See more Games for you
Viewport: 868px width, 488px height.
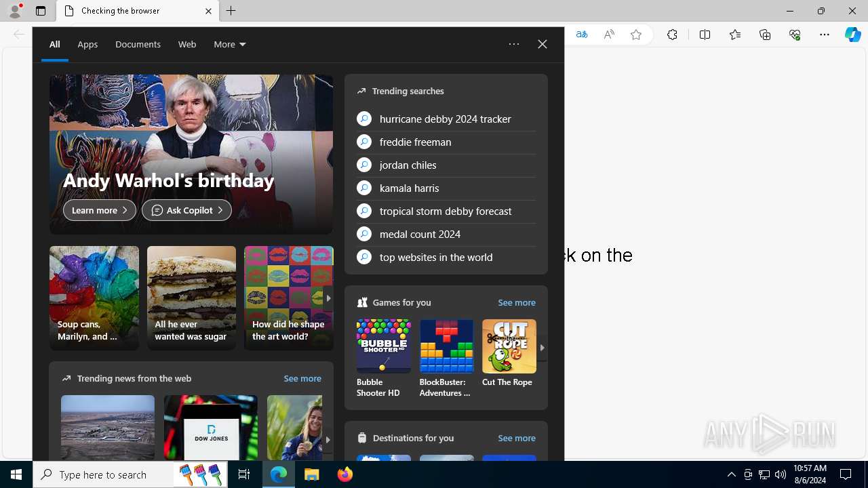517,302
